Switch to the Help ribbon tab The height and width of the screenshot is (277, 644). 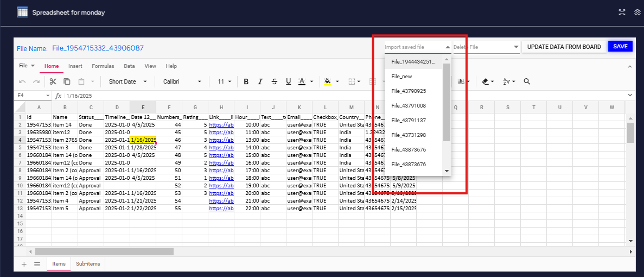point(171,66)
